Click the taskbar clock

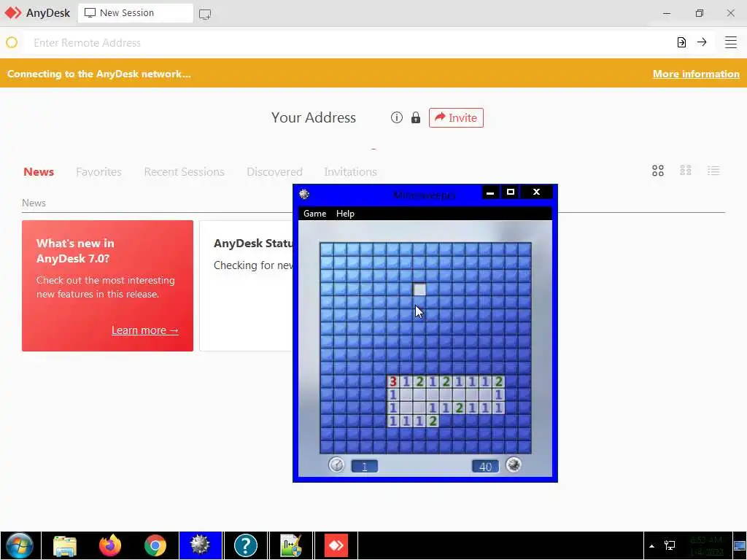point(707,545)
